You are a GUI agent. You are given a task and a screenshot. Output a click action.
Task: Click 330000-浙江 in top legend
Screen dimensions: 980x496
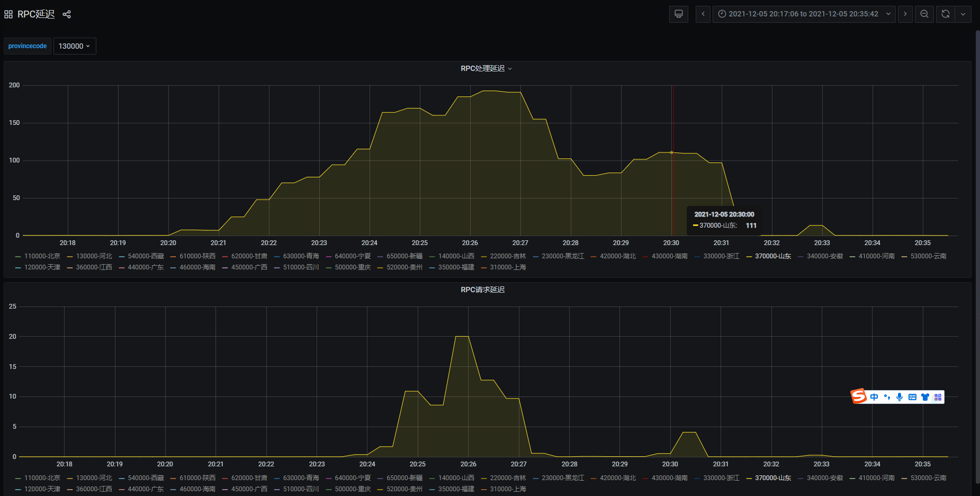[x=722, y=256]
